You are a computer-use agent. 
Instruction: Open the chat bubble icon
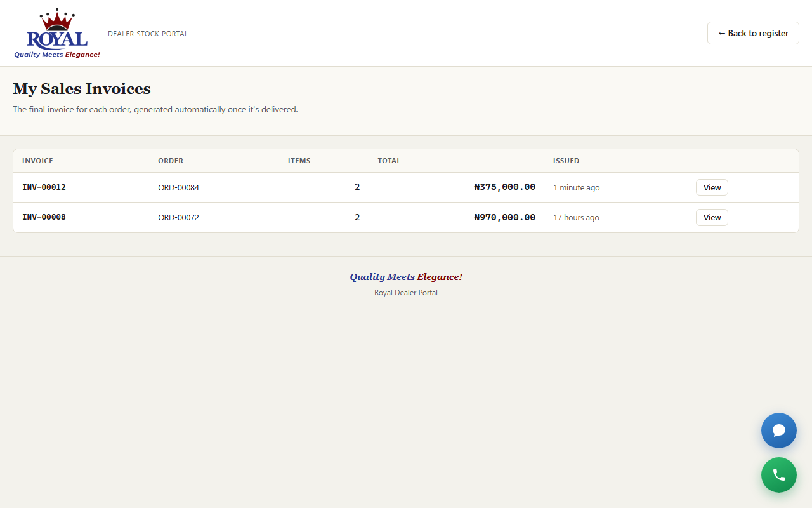779,431
